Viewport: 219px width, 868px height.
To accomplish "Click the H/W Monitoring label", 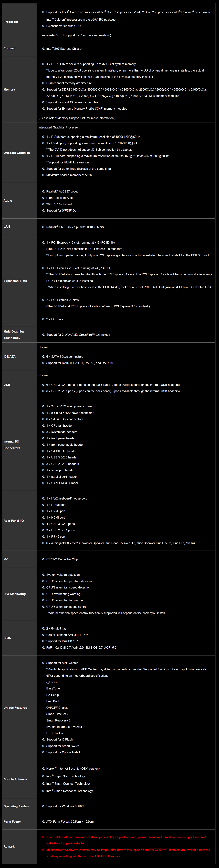I will point(14,594).
